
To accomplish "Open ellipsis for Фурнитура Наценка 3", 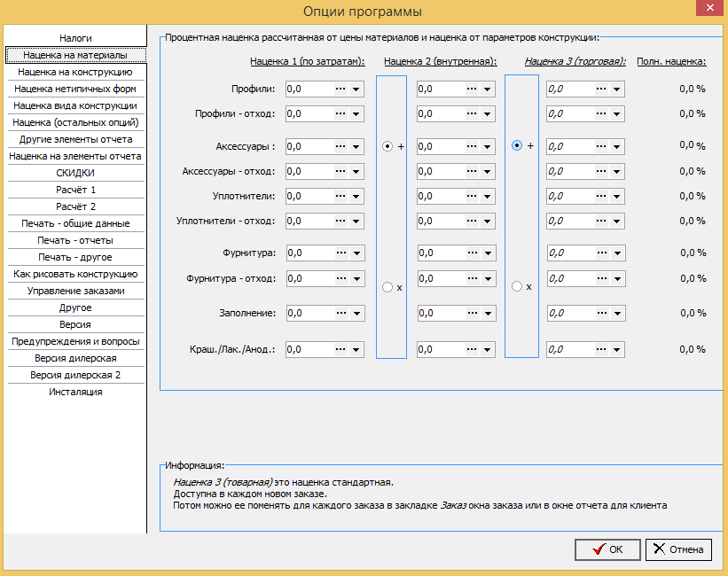I will (x=602, y=253).
